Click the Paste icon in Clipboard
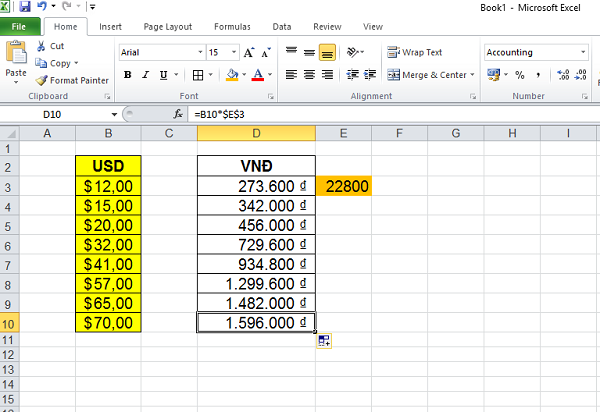This screenshot has height=412, width=600. click(16, 56)
